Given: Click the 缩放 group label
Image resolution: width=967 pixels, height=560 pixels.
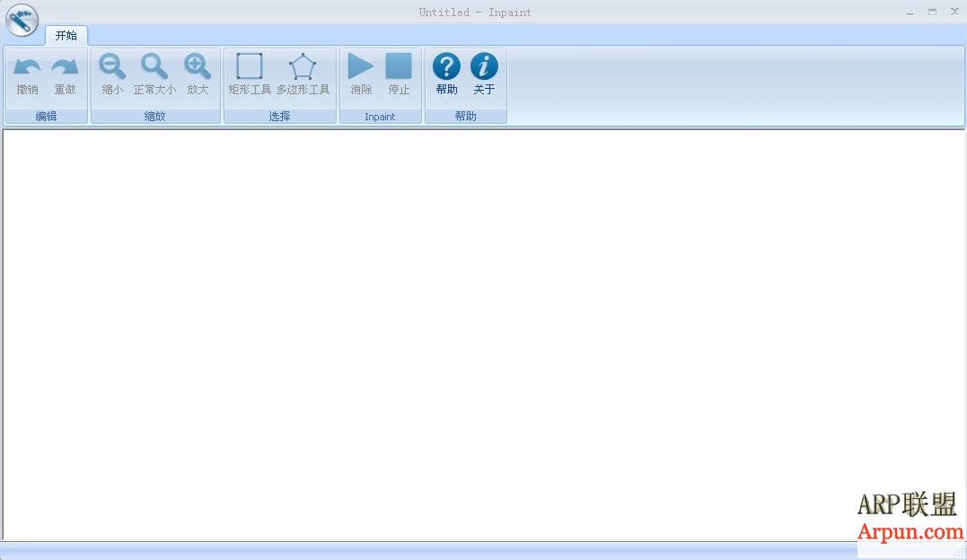Looking at the screenshot, I should [154, 116].
